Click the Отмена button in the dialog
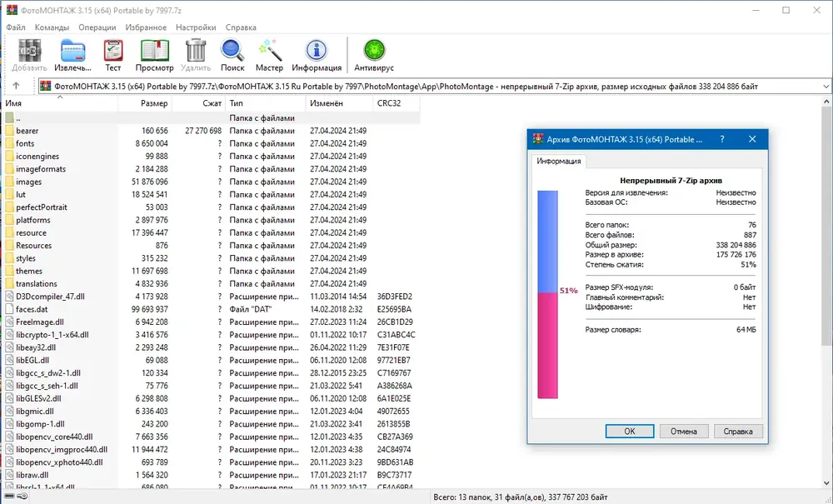This screenshot has width=833, height=504. (x=684, y=432)
